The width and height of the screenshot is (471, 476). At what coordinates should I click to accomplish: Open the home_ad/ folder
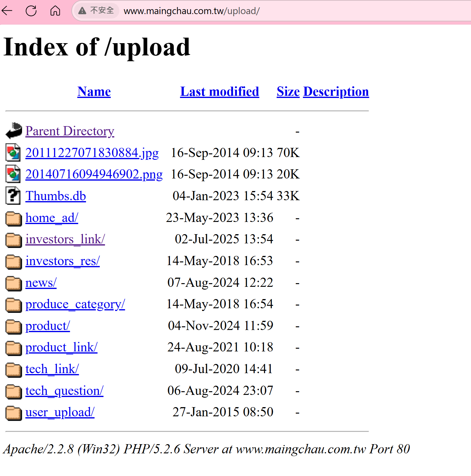(x=52, y=218)
